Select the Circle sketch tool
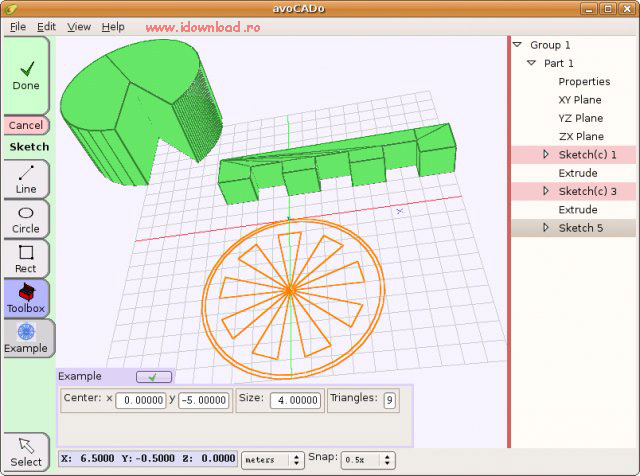The width and height of the screenshot is (640, 476). coord(26,219)
